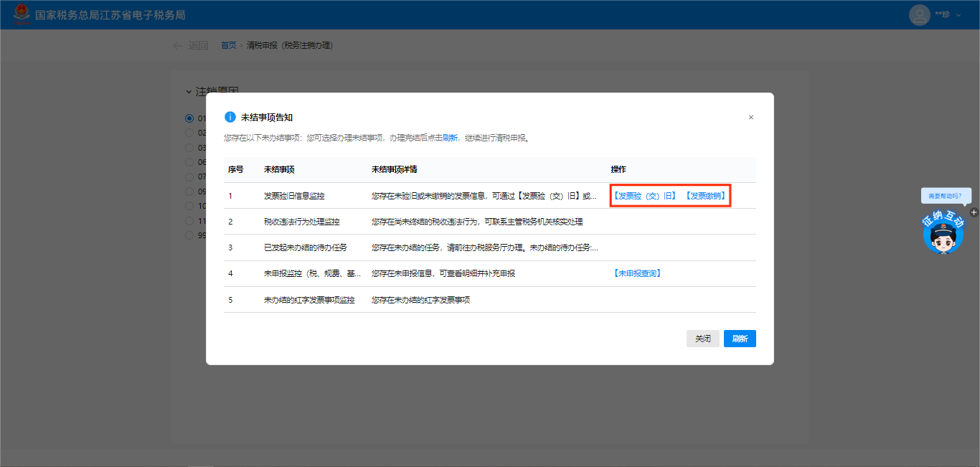The width and height of the screenshot is (980, 467).
Task: Click the 关闭 button
Action: pos(702,339)
